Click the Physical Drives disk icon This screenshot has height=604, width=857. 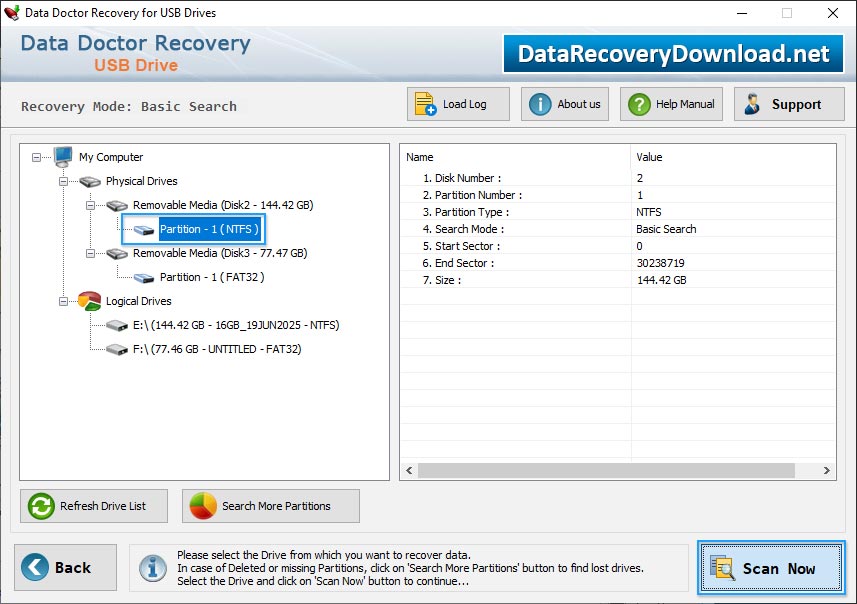point(90,181)
